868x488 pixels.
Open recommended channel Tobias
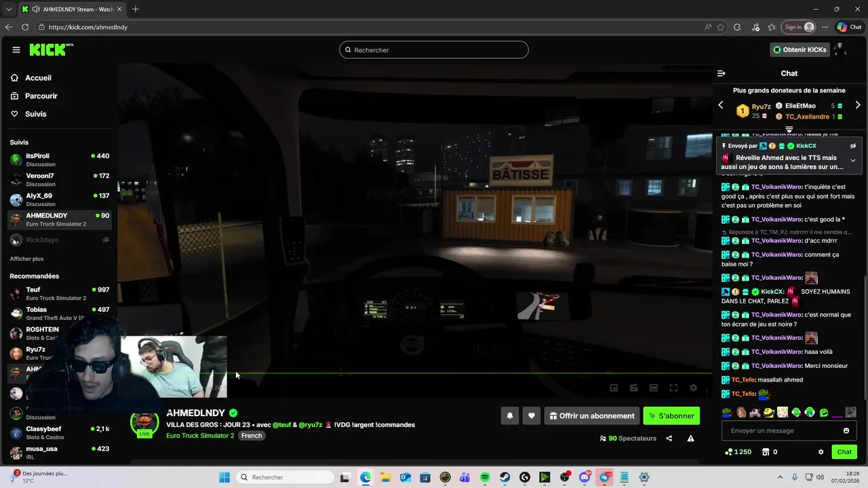pos(60,313)
